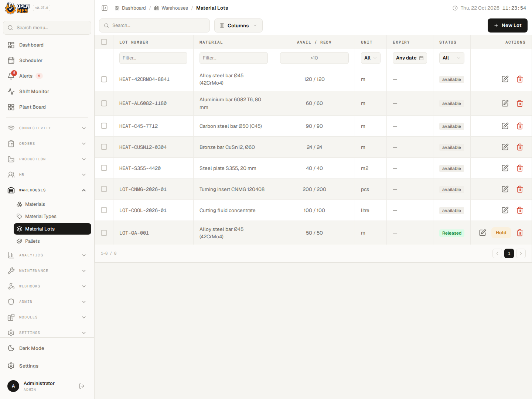Click the New Lot button
The image size is (532, 399).
[508, 25]
